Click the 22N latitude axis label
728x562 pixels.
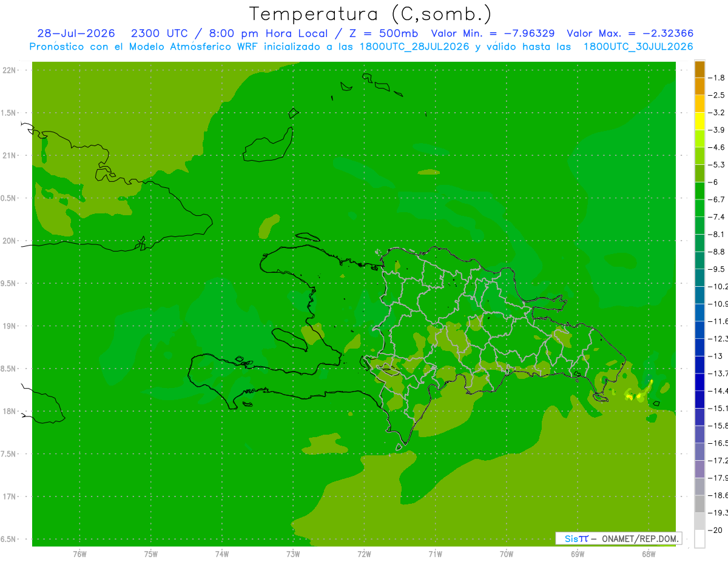pos(10,70)
